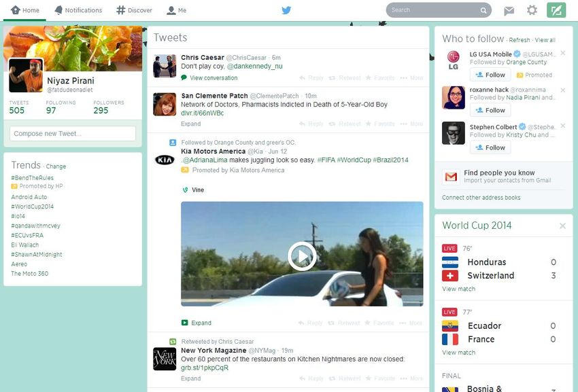Click New York Magazine avatar
The height and width of the screenshot is (392, 578).
pos(165,359)
